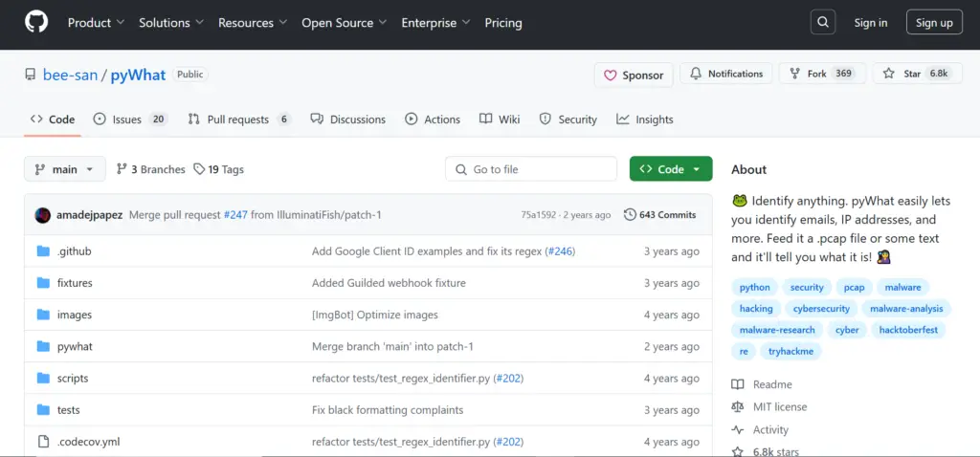
Task: Open the pyWhat repository link
Action: pyautogui.click(x=138, y=75)
